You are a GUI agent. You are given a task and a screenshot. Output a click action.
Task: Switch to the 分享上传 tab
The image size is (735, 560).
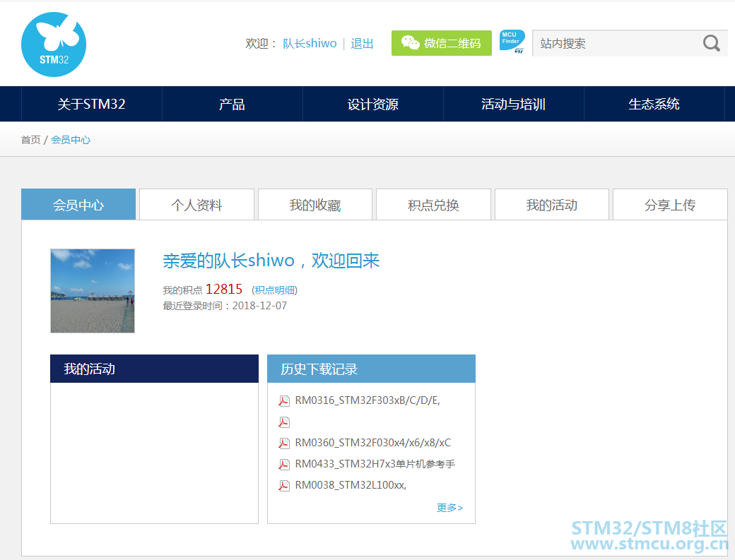tap(670, 205)
